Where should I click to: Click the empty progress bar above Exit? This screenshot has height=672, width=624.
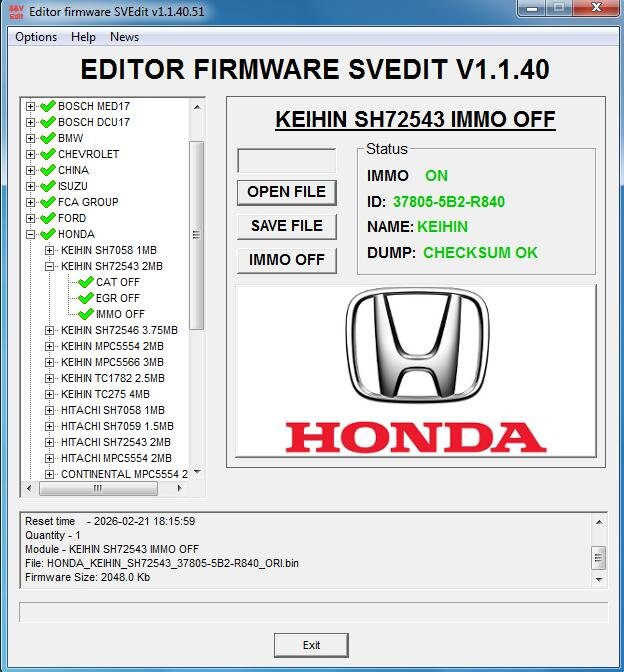313,612
